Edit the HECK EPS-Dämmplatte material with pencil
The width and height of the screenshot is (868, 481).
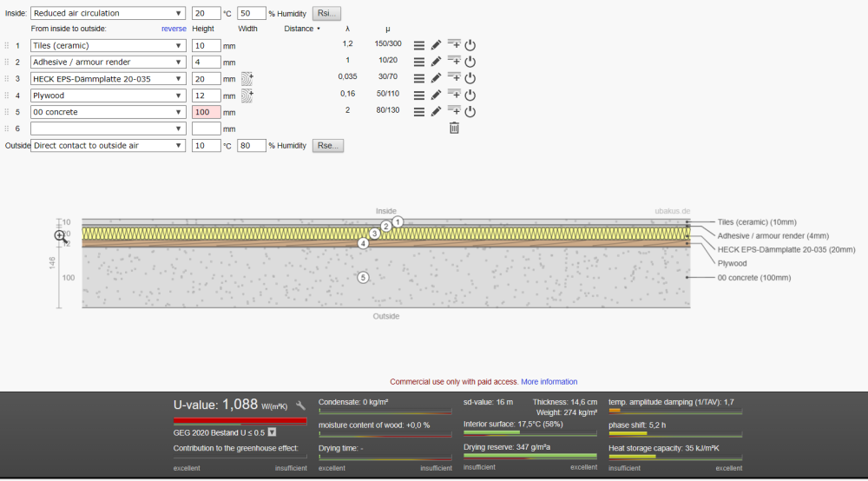click(x=437, y=78)
